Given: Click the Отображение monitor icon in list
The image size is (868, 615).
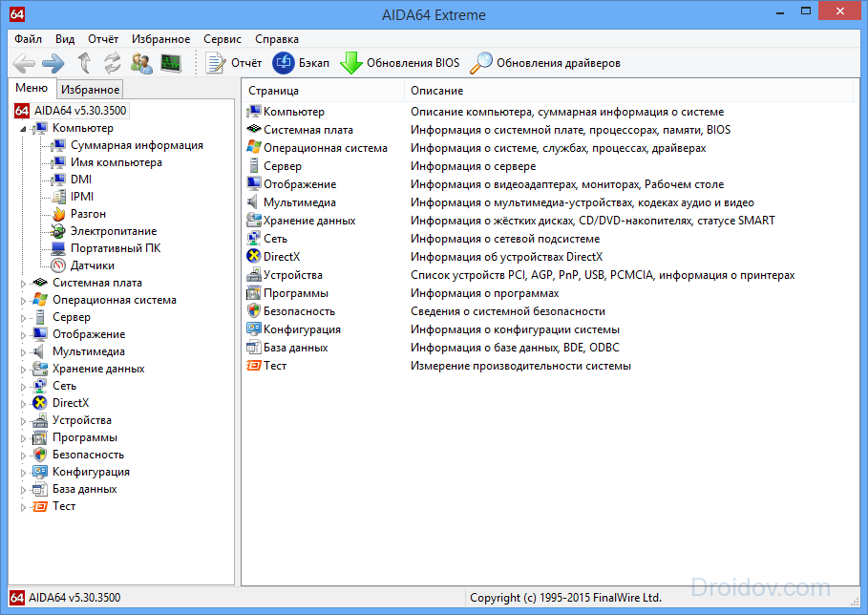Looking at the screenshot, I should click(x=254, y=183).
